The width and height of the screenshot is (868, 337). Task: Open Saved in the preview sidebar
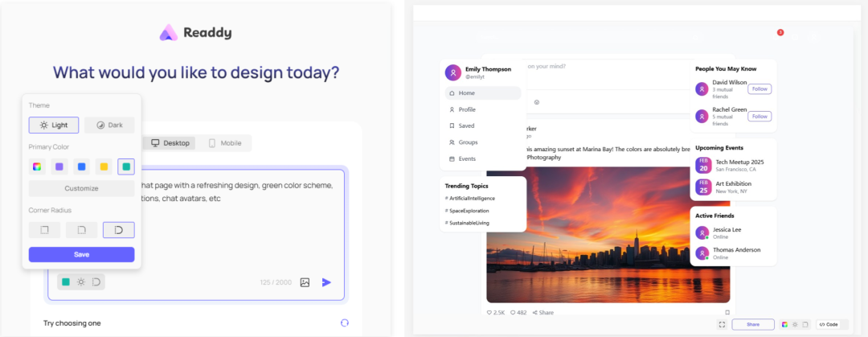coord(483,125)
